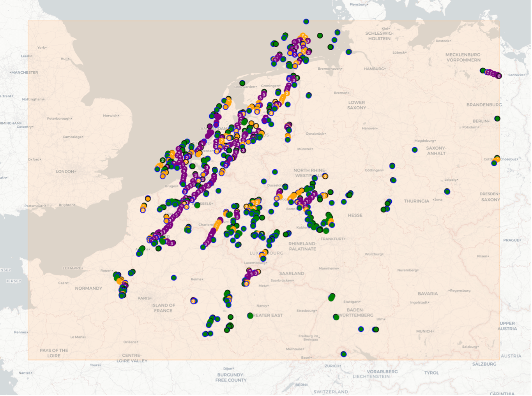This screenshot has height=396, width=532.
Task: Click the Cambridge town label
Action: coord(73,137)
